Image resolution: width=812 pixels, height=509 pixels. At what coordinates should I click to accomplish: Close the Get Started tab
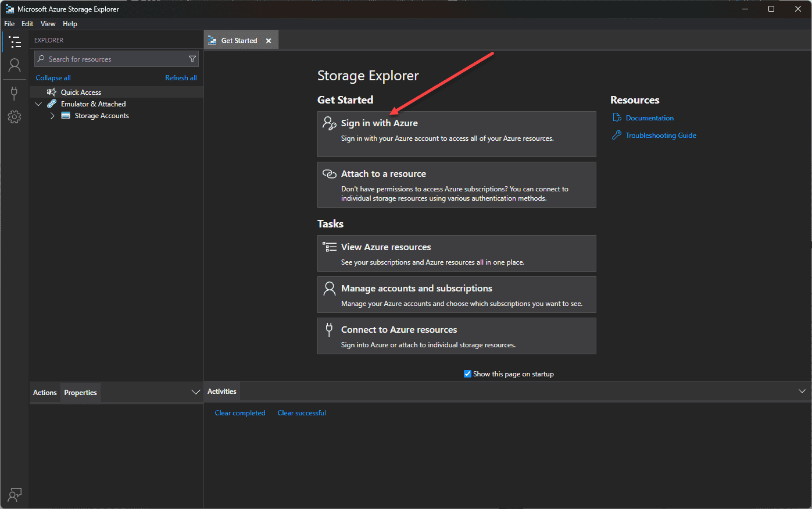point(269,41)
